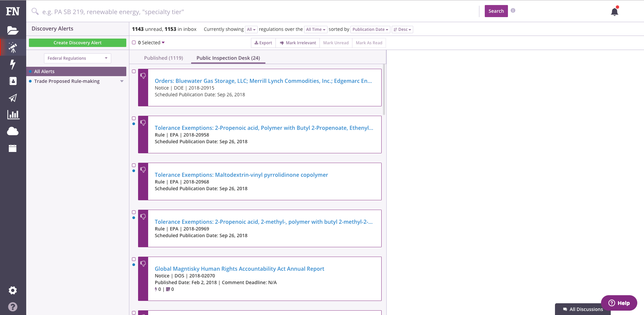Open the All Time period dropdown
Viewport: 644px width, 315px height.
point(315,30)
